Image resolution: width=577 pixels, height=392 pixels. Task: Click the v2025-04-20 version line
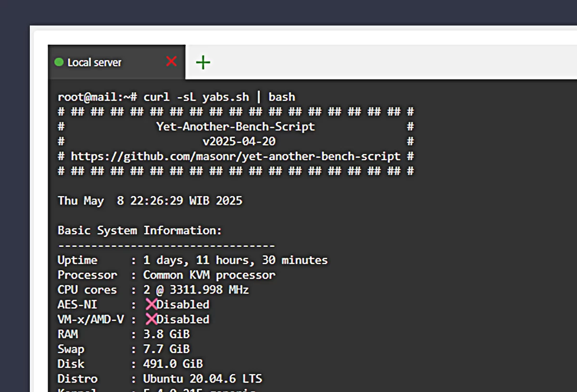pyautogui.click(x=238, y=142)
